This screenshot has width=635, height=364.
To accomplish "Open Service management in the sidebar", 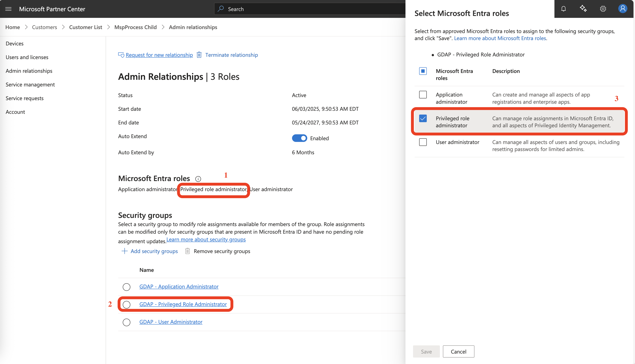I will (x=30, y=85).
